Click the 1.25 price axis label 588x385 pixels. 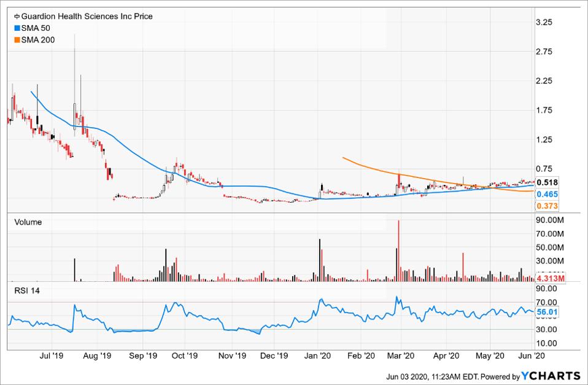coord(544,139)
